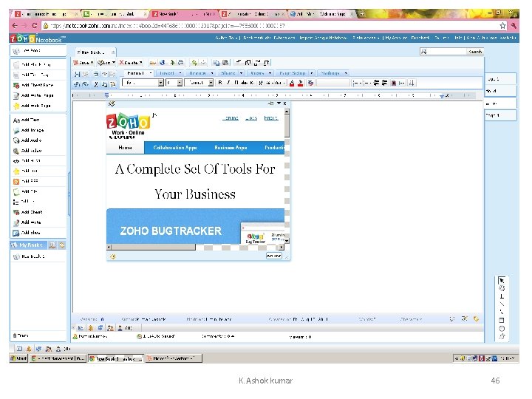Viewport: 532px width, 399px height.
Task: Click the Add Writer Page sidebar item
Action: point(33,95)
